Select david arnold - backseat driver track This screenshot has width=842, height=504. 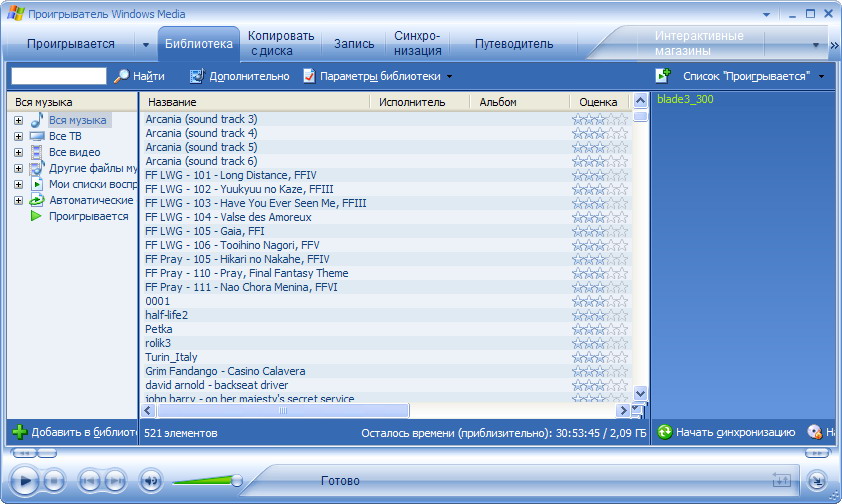point(216,385)
